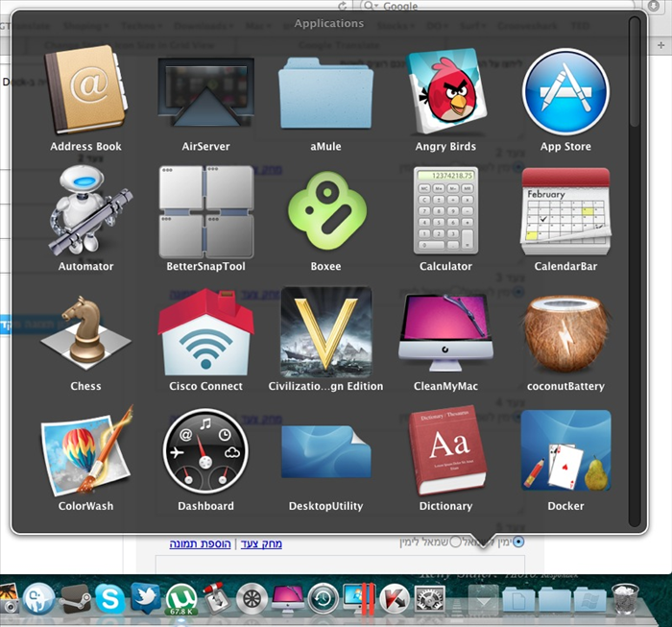
Task: Open the red Dictionary book icon
Action: coord(446,450)
